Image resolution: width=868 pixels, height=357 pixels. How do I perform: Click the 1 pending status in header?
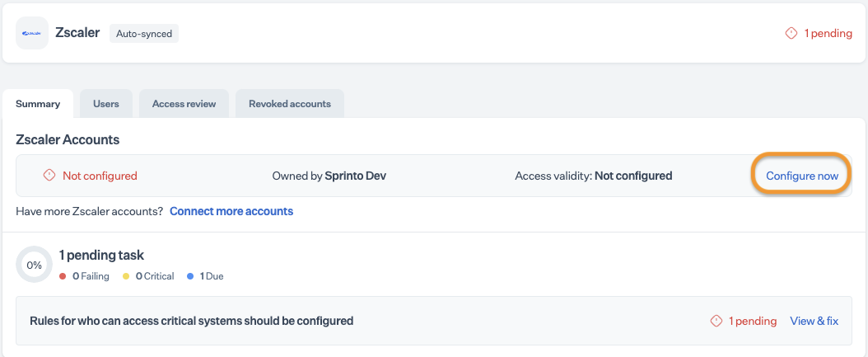(827, 34)
